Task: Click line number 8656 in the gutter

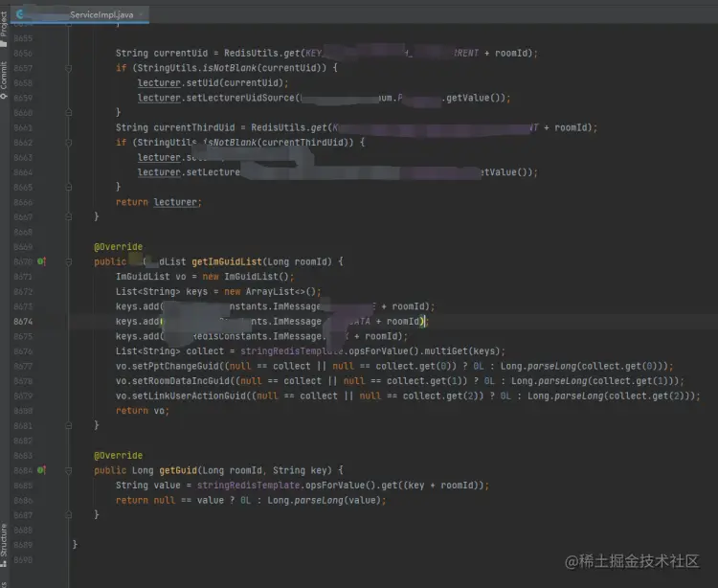Action: 23,53
